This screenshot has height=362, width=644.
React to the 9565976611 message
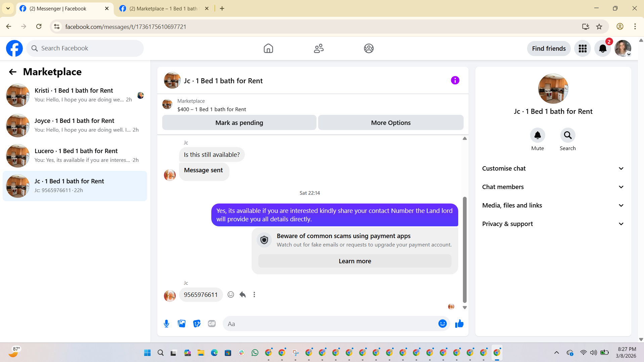pyautogui.click(x=231, y=295)
